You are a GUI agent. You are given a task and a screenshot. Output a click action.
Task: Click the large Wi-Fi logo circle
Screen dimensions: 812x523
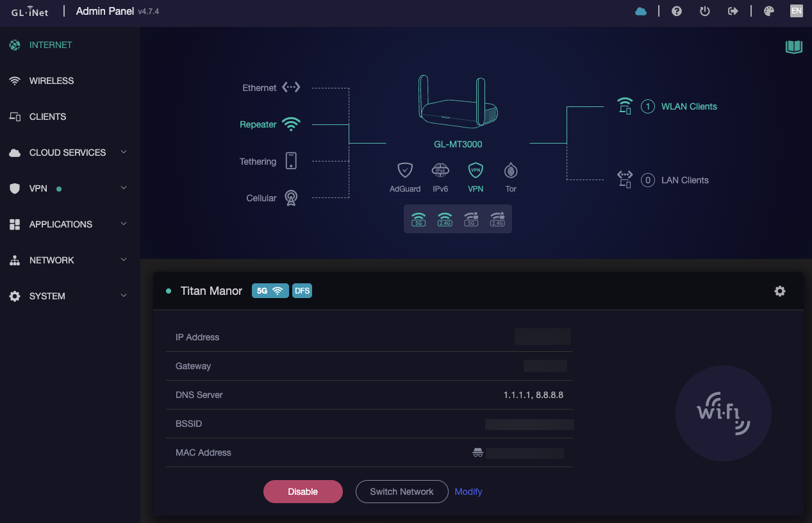[724, 413]
